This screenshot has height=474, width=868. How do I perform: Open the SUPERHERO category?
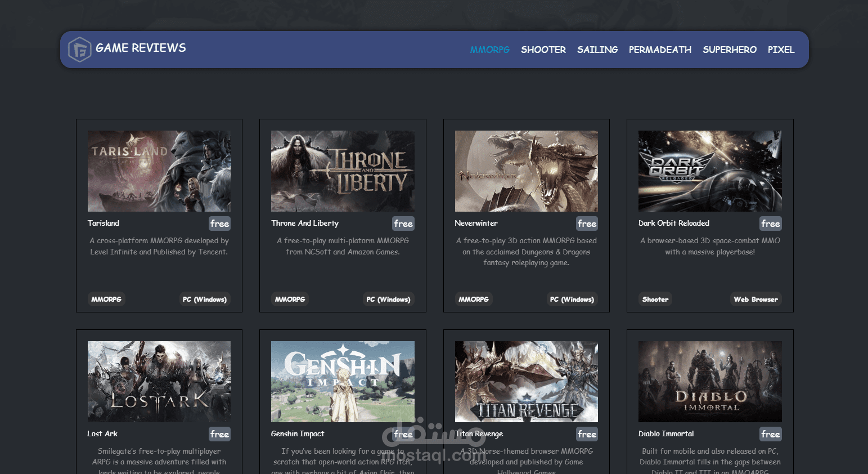(730, 50)
